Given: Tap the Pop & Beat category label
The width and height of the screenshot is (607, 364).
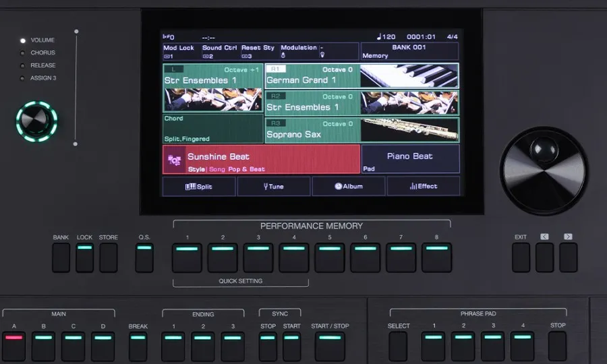Looking at the screenshot, I should 246,169.
